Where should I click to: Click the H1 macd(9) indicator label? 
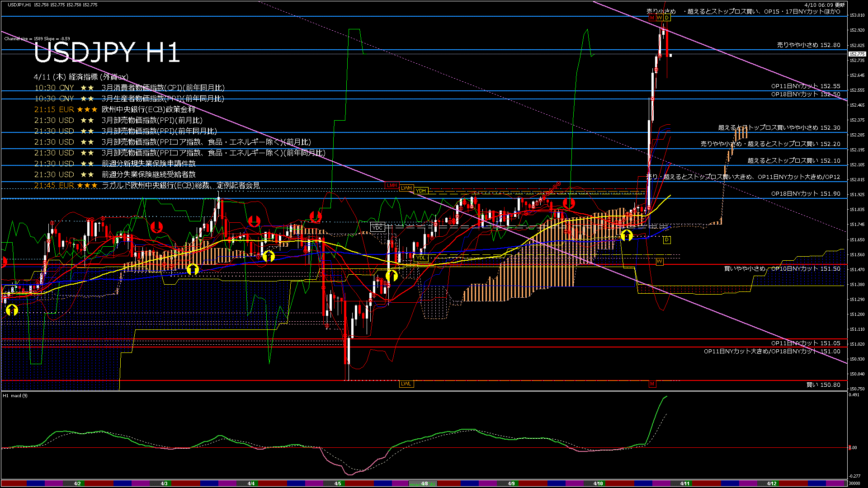click(x=15, y=396)
